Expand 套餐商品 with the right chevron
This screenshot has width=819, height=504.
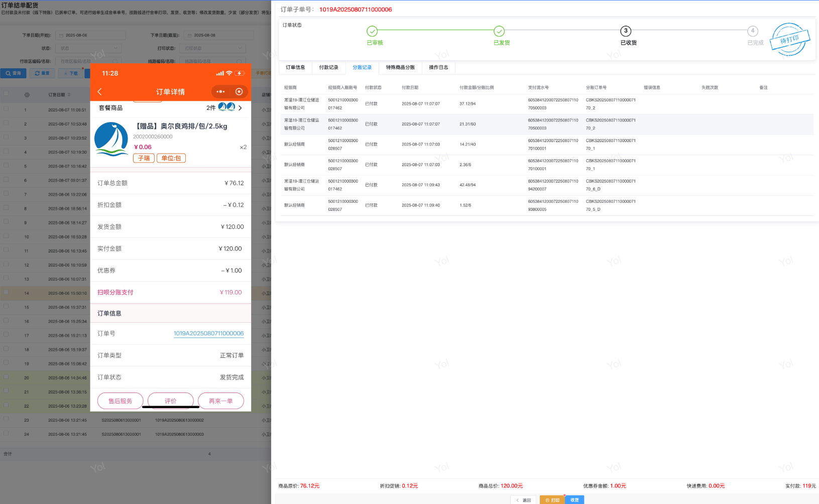(240, 107)
